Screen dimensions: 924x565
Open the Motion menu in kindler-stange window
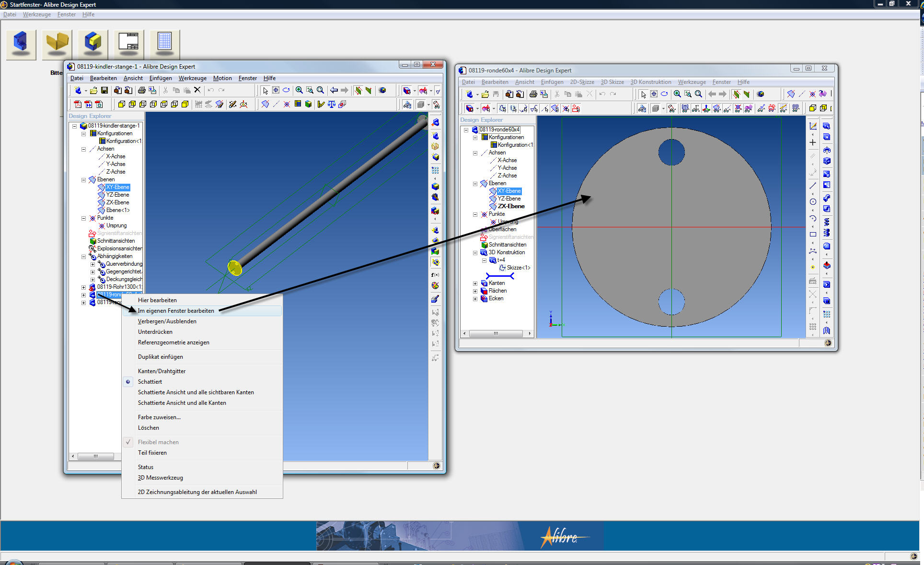222,78
